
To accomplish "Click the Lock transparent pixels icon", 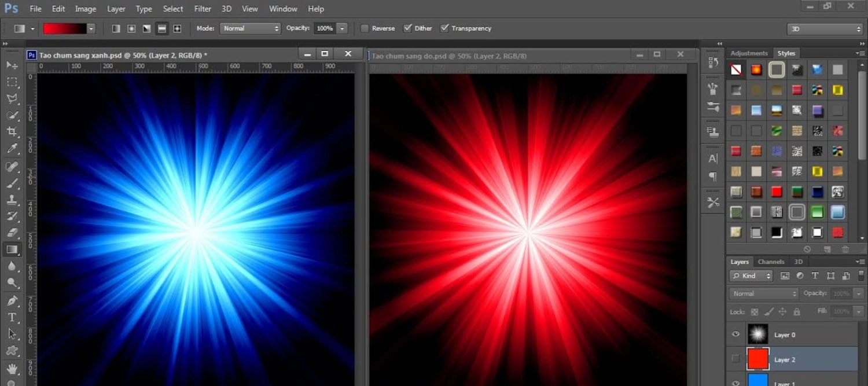I will (755, 311).
